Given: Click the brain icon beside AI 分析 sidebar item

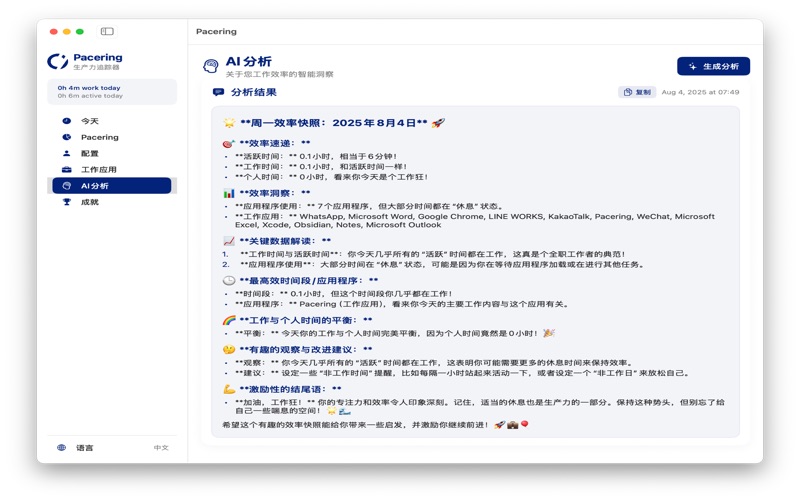Looking at the screenshot, I should pyautogui.click(x=67, y=186).
